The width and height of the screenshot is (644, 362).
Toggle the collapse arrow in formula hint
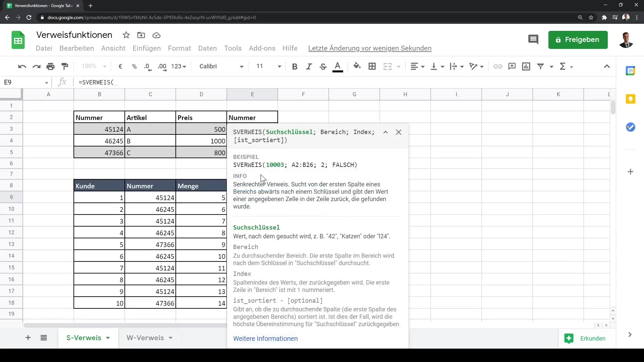(x=385, y=132)
